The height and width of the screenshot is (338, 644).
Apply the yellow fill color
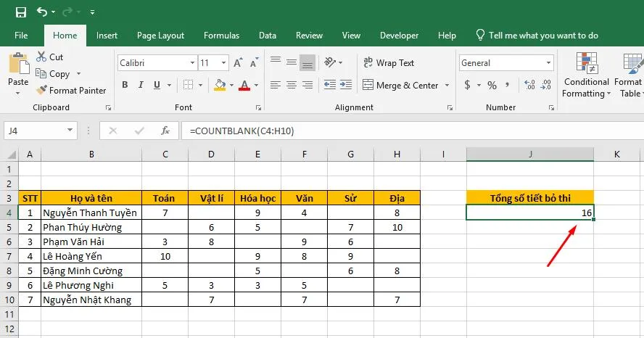(x=220, y=85)
